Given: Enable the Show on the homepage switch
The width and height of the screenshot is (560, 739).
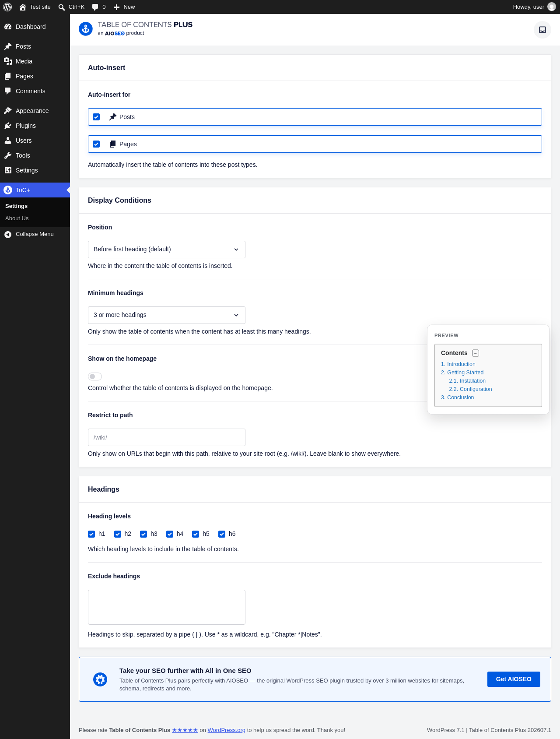Looking at the screenshot, I should (95, 377).
